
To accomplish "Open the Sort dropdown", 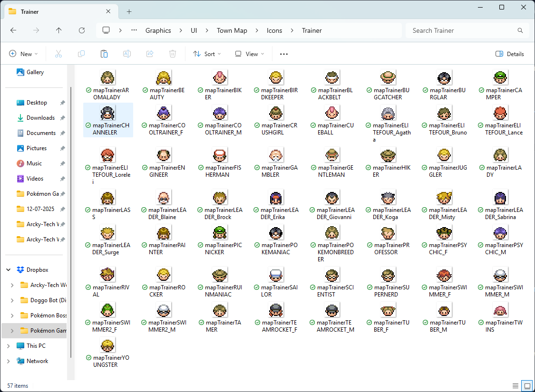I will [x=207, y=54].
